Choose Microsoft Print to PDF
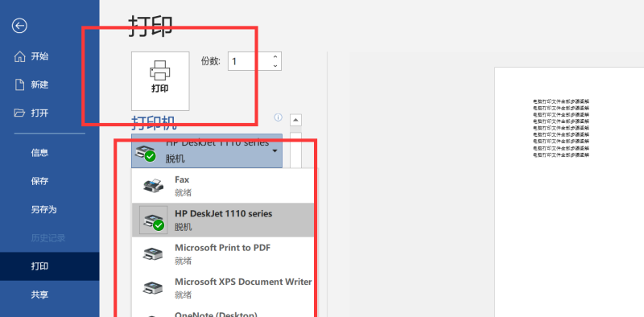 pyautogui.click(x=223, y=253)
